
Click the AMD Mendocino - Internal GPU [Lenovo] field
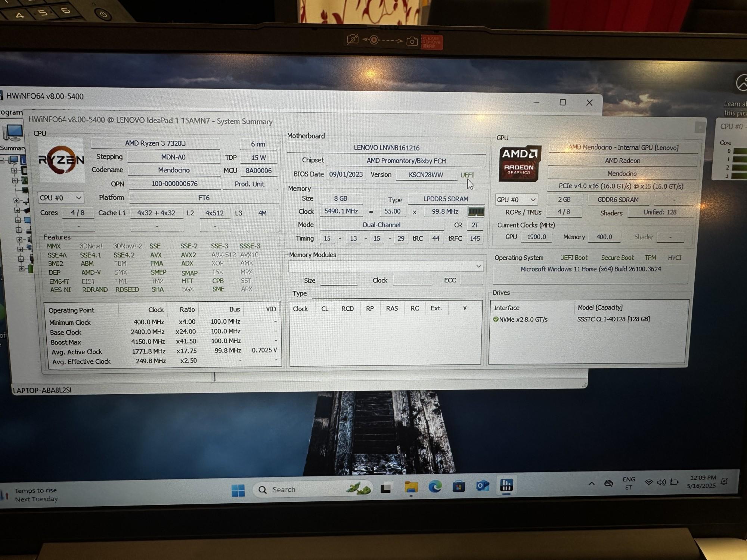[623, 147]
